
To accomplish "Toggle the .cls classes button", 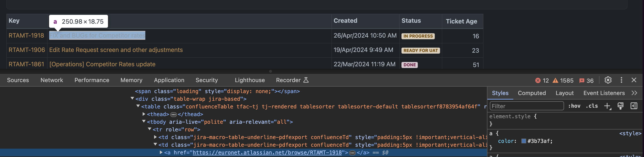I will [x=592, y=106].
